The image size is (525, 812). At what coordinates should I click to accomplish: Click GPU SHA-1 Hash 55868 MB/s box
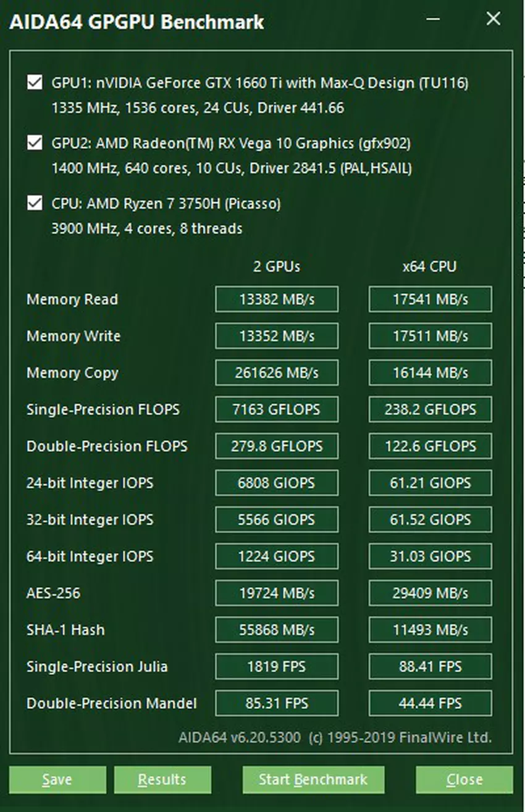click(277, 630)
